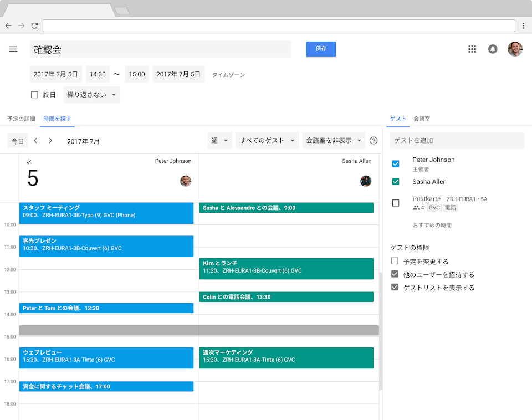
Task: Reload the page with refresh icon
Action: (34, 25)
